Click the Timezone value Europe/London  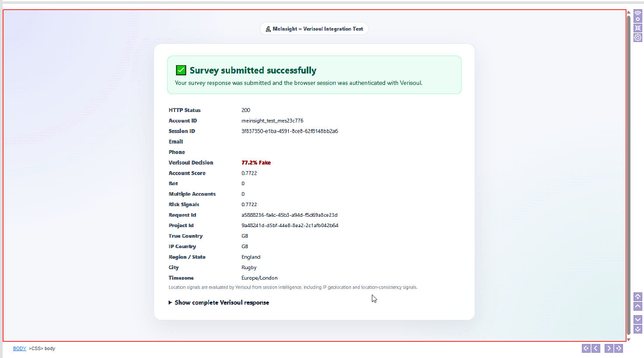point(259,278)
